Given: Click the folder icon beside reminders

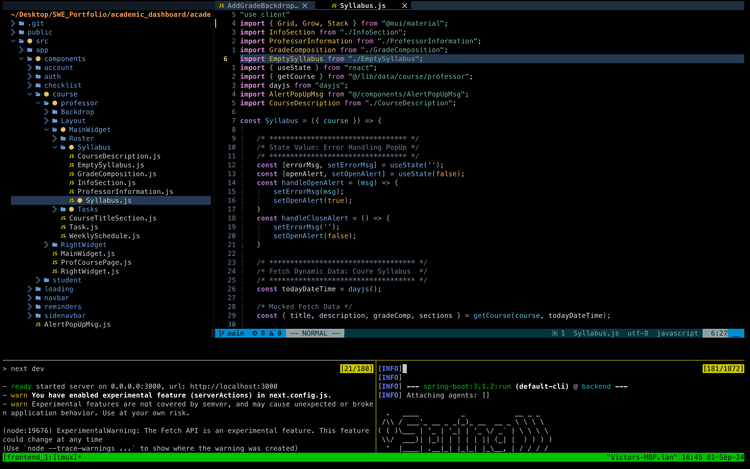Looking at the screenshot, I should point(38,306).
